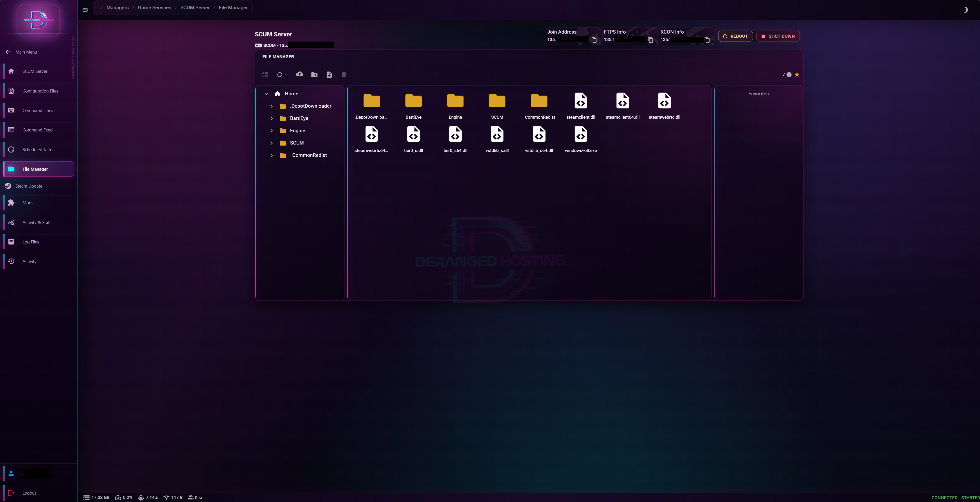Click the Deranged Hosting logo

(x=38, y=20)
